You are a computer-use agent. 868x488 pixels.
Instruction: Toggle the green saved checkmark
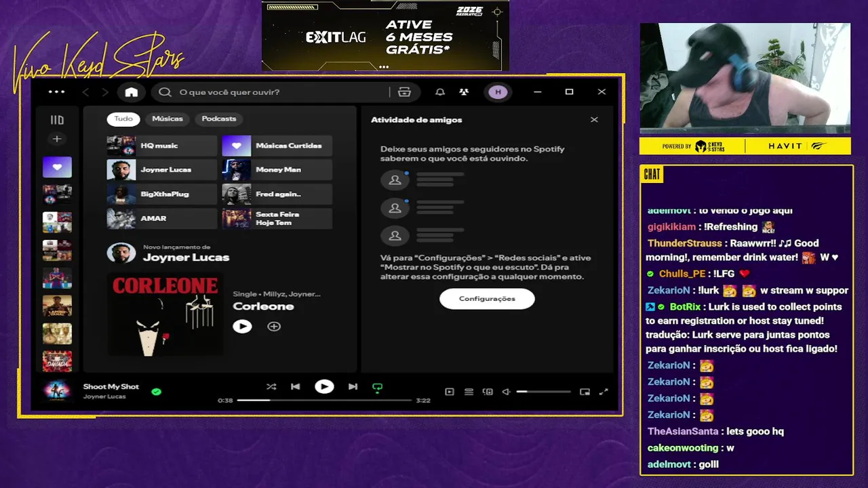[157, 392]
